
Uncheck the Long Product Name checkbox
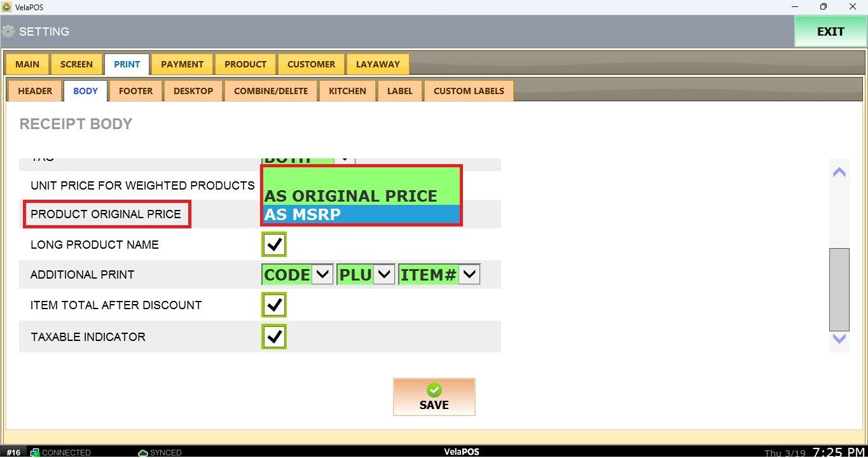click(274, 244)
